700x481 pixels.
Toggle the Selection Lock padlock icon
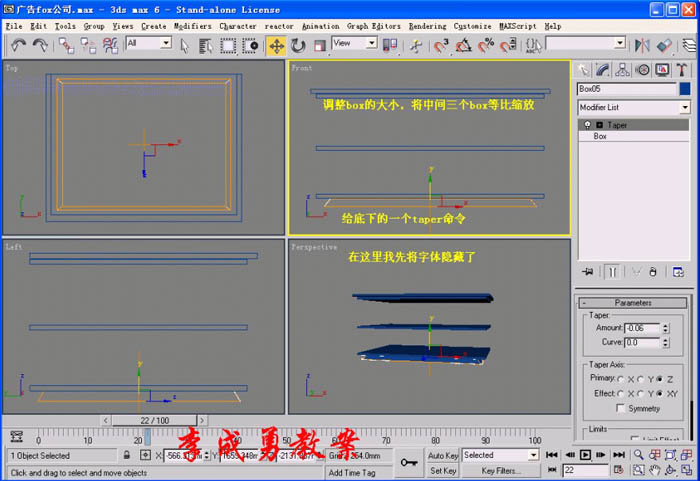tap(127, 455)
